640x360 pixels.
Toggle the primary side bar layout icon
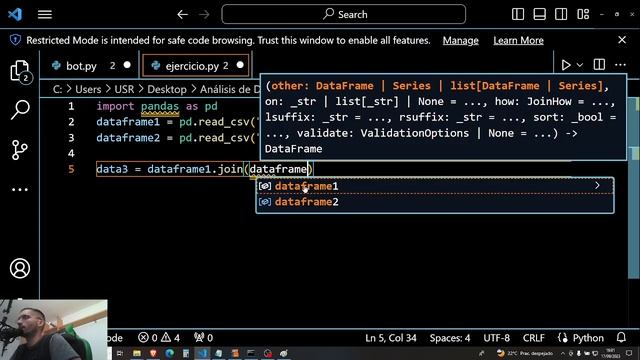[518, 14]
